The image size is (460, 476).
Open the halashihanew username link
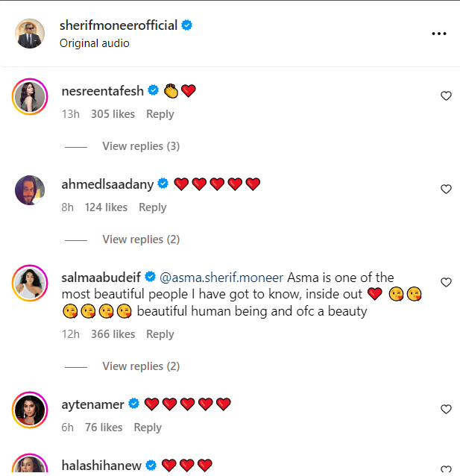[101, 466]
